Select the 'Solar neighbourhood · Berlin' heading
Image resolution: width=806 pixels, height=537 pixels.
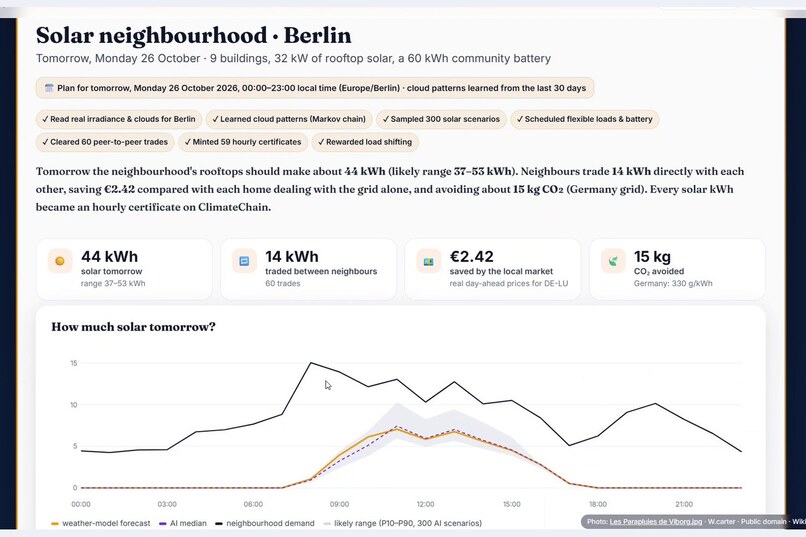(x=194, y=35)
